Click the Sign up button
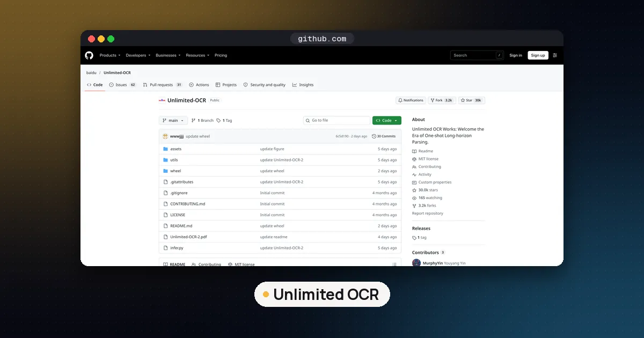 point(538,55)
